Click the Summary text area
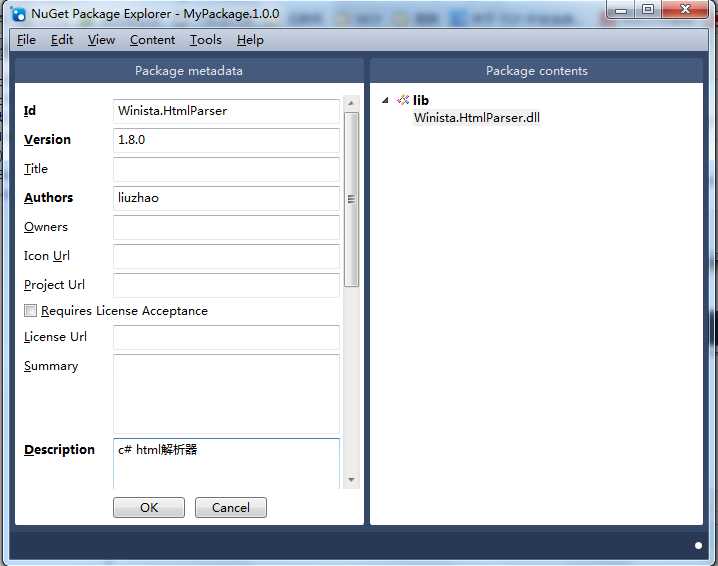718x566 pixels. click(x=226, y=394)
